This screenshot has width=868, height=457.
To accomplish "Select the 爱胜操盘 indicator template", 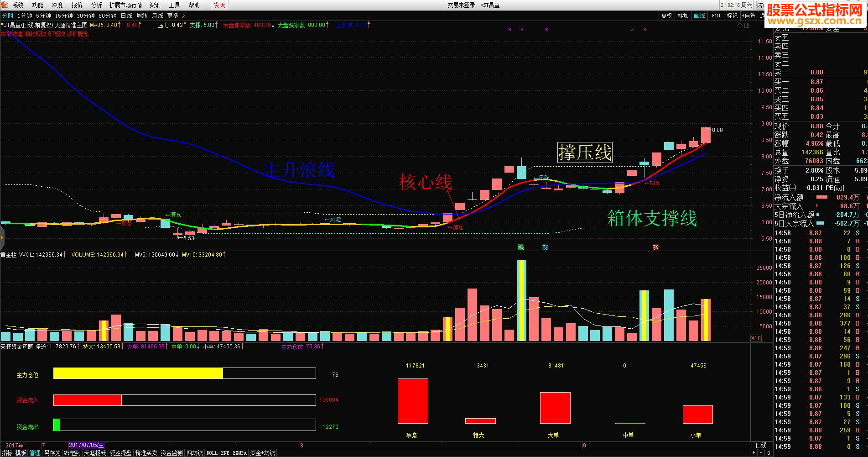I will (x=120, y=453).
